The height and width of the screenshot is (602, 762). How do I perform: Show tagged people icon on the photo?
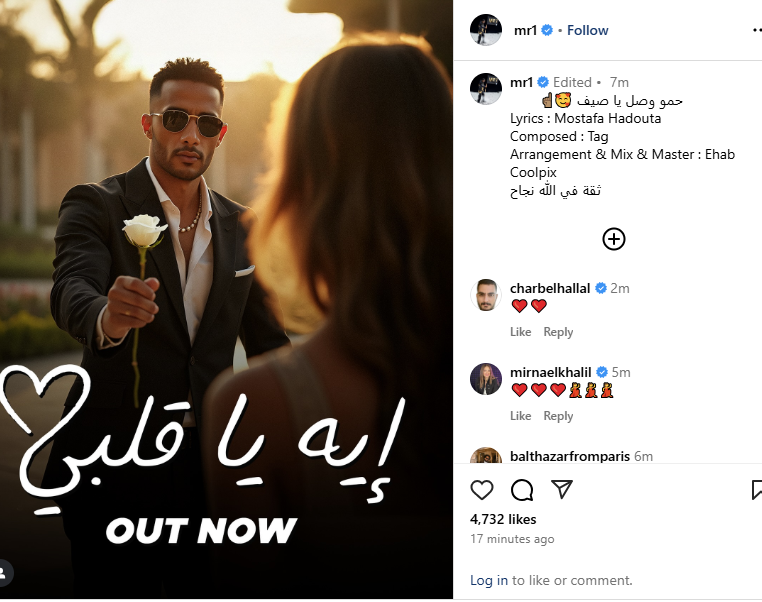(x=4, y=573)
